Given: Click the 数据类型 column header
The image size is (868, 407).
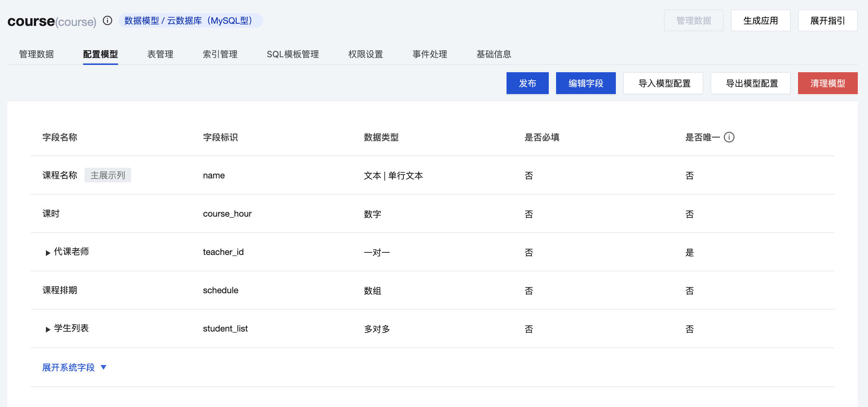Looking at the screenshot, I should (381, 137).
